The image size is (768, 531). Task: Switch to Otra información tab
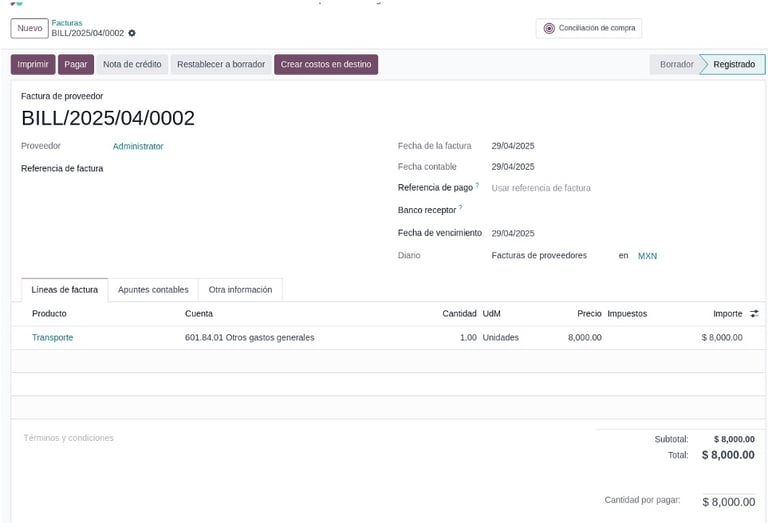click(x=240, y=290)
